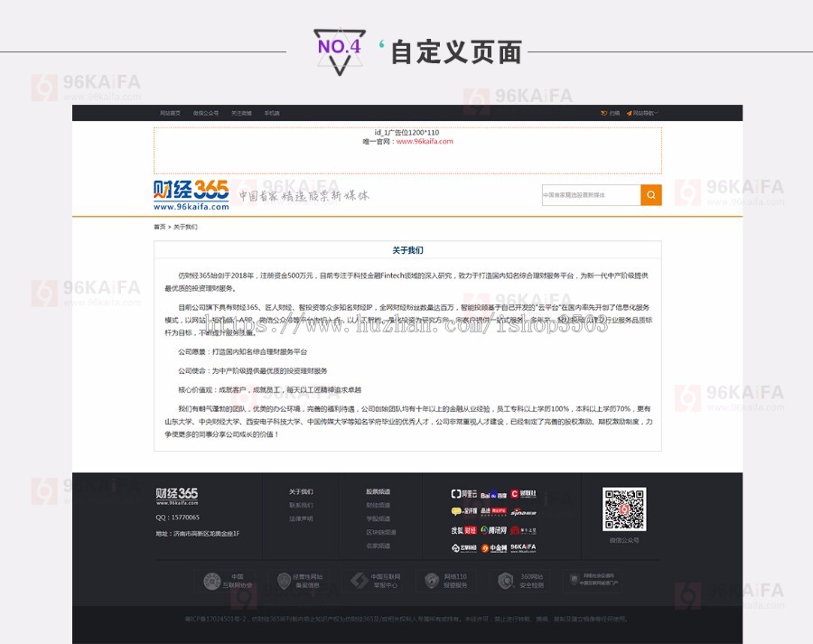Open the 区块链频道 footer link
The height and width of the screenshot is (644, 813).
pos(380,532)
